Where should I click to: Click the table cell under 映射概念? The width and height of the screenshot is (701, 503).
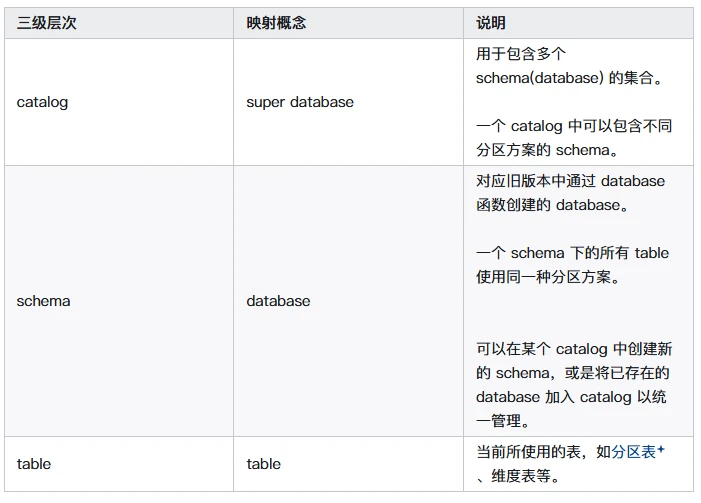pyautogui.click(x=264, y=464)
